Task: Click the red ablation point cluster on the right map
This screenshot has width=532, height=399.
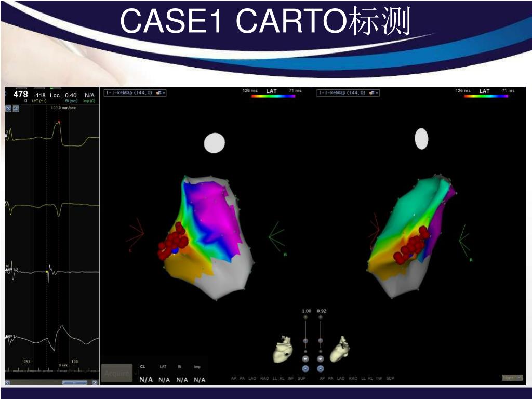Action: [411, 245]
